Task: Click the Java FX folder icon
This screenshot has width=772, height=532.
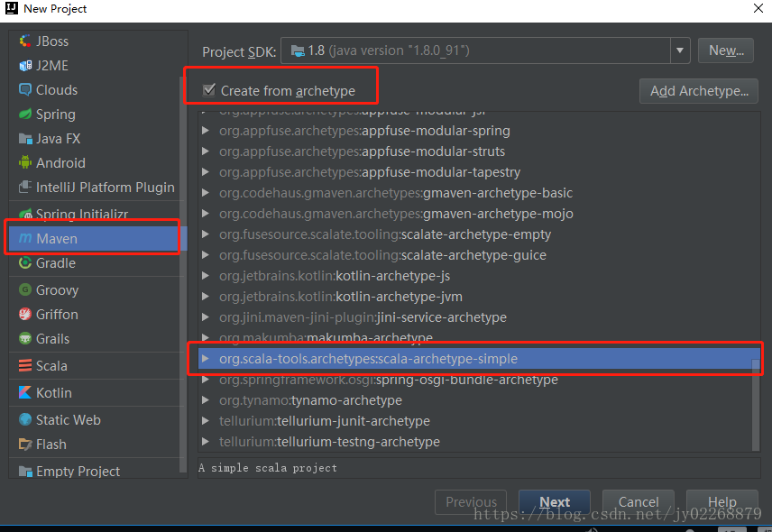Action: pyautogui.click(x=25, y=139)
